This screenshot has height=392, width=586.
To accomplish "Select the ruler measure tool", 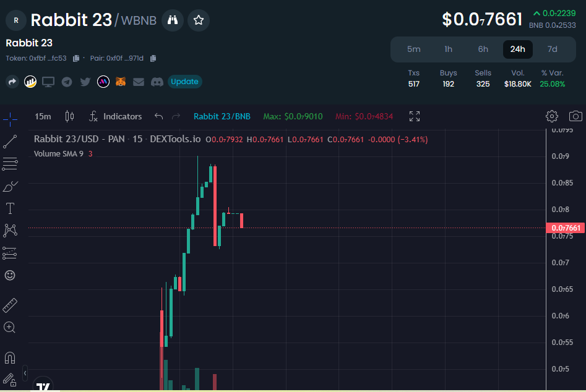I will click(10, 305).
